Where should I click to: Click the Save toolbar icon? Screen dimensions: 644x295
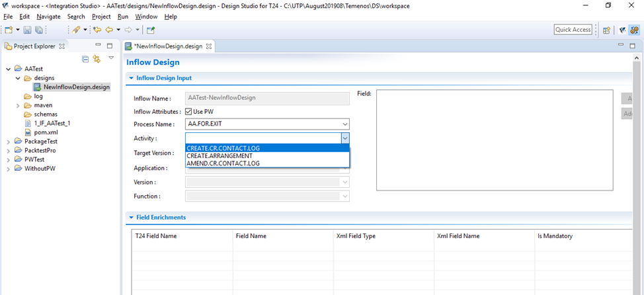click(27, 30)
